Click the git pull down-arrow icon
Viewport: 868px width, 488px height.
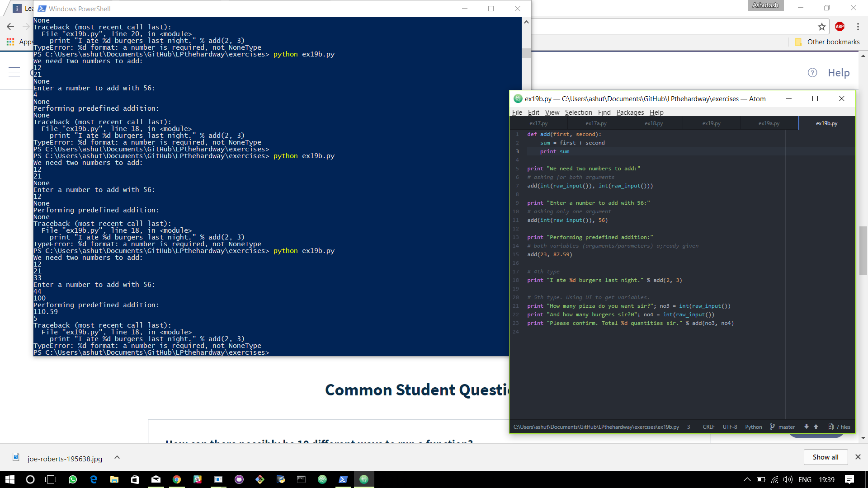point(806,427)
